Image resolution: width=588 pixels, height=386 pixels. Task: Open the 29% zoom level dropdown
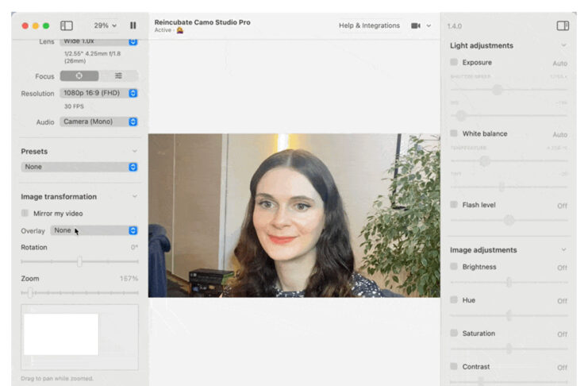click(x=105, y=25)
